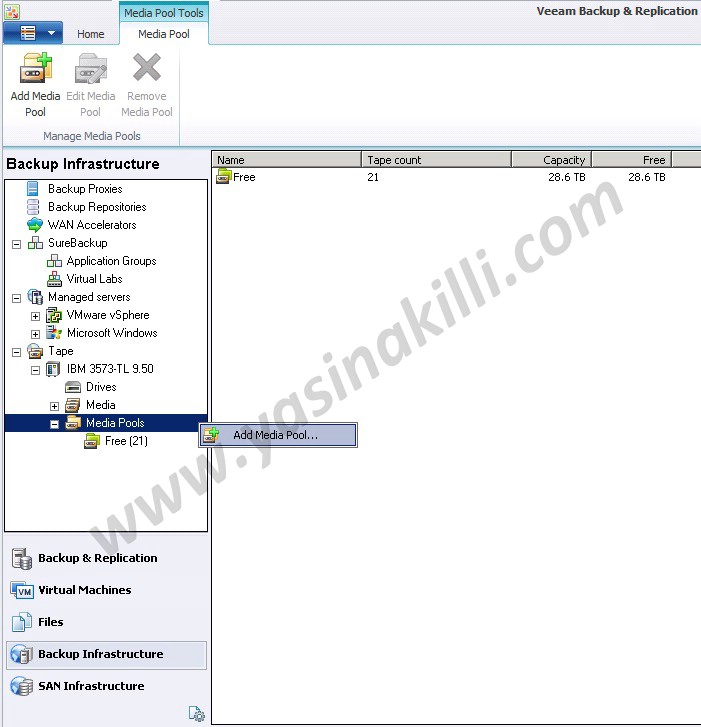Collapse the Media Pools tree node
Viewport: 701px width, 727px height.
(x=54, y=423)
